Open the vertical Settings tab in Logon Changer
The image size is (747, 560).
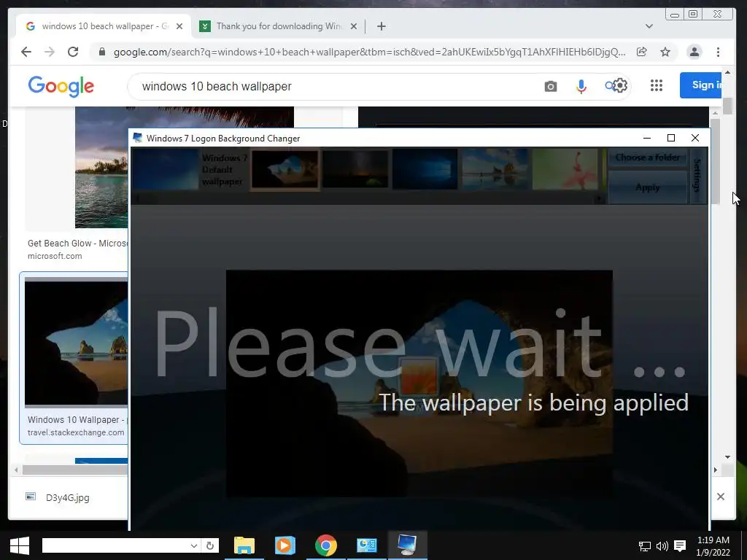(697, 175)
